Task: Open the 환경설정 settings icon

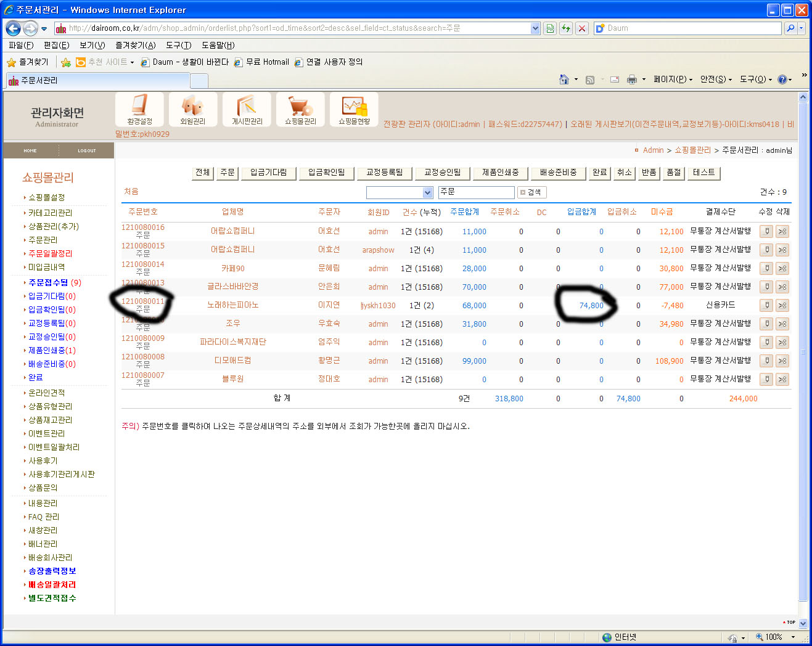Action: 139,109
